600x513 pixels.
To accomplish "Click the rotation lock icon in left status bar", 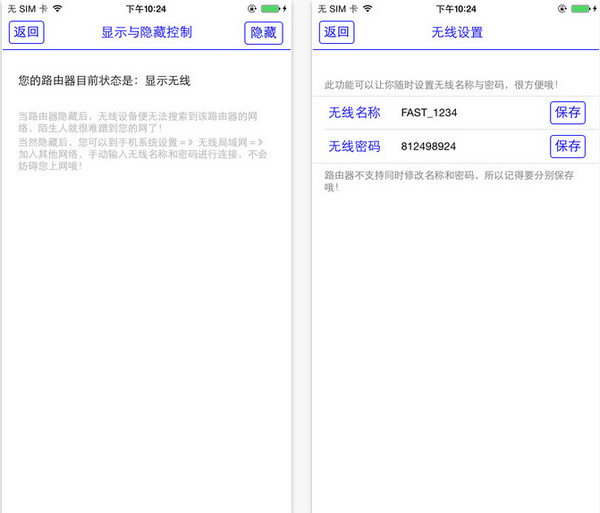I will coord(252,8).
